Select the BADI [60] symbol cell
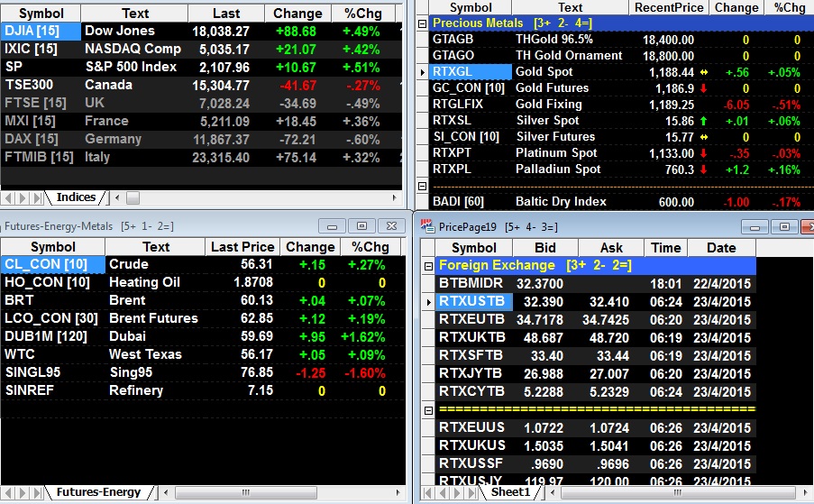 471,201
